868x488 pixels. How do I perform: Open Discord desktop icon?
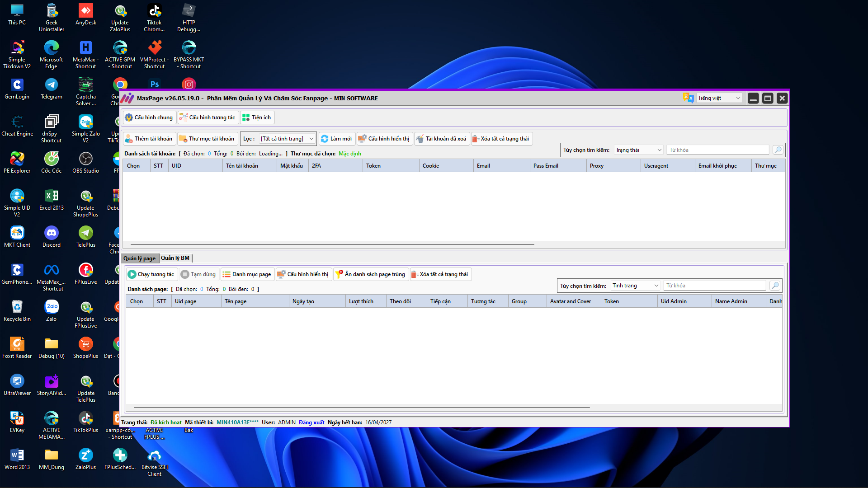pos(52,237)
